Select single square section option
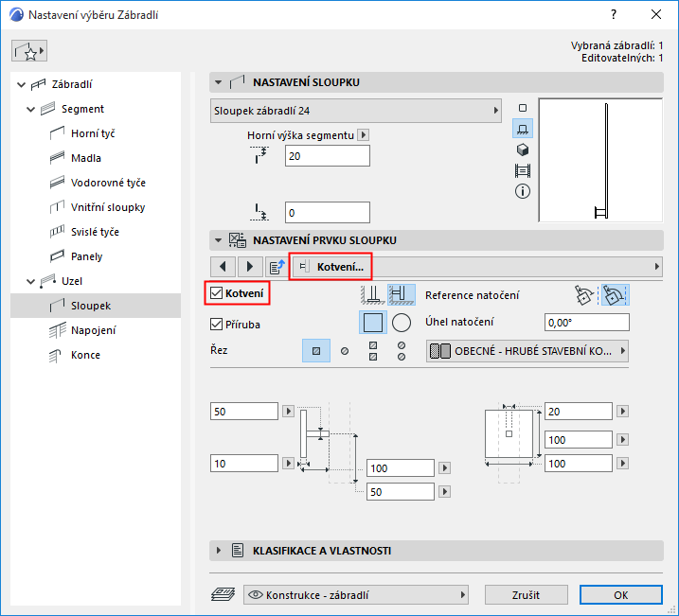This screenshot has width=679, height=616. pos(316,351)
